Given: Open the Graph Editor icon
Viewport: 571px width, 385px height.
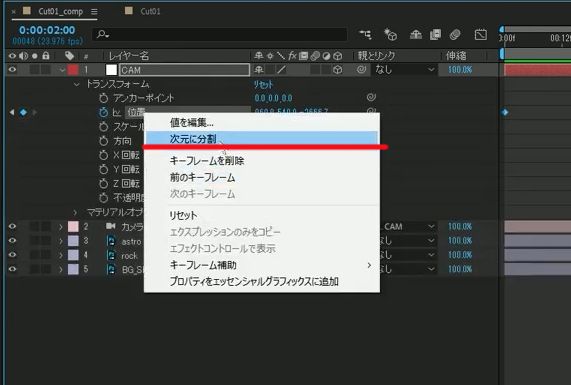Looking at the screenshot, I should 481,35.
